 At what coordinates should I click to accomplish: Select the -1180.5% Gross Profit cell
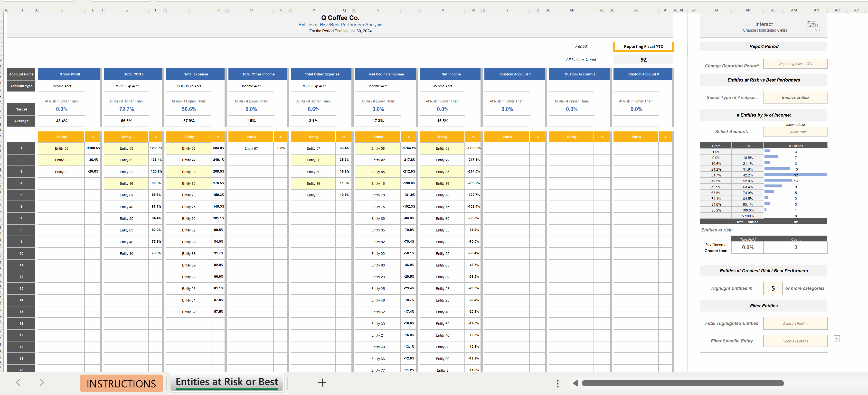point(93,148)
